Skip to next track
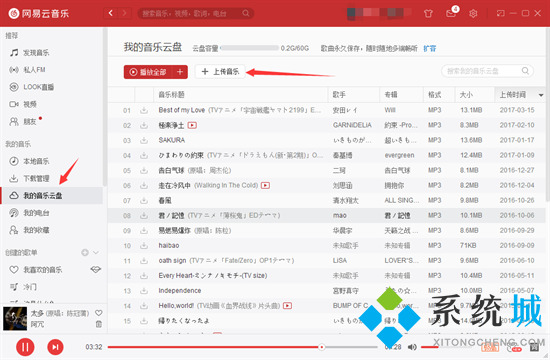Screen dimensions: 550x360 coord(55,347)
